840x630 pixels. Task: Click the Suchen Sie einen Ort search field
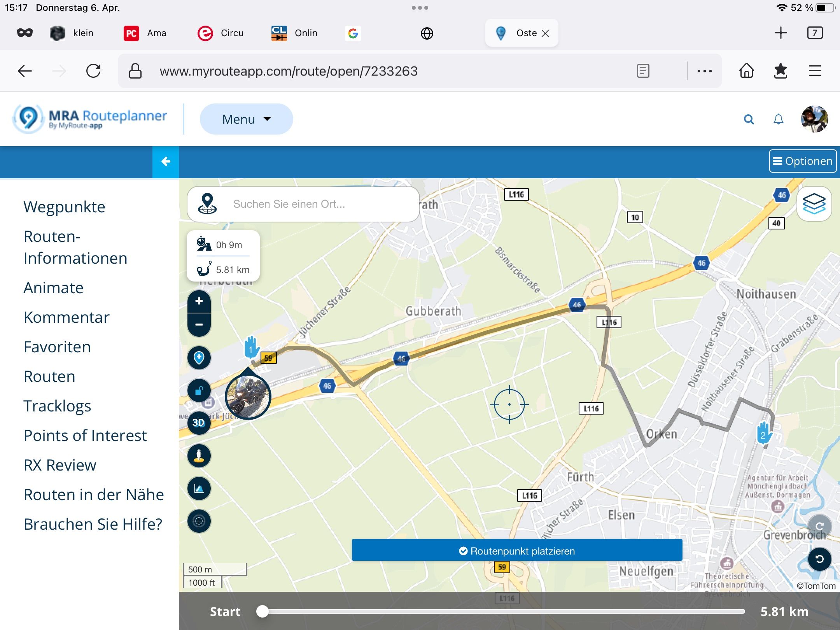tap(303, 204)
